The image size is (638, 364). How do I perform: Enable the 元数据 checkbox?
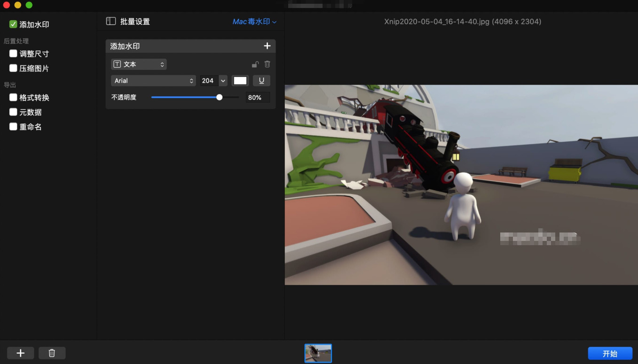point(13,112)
